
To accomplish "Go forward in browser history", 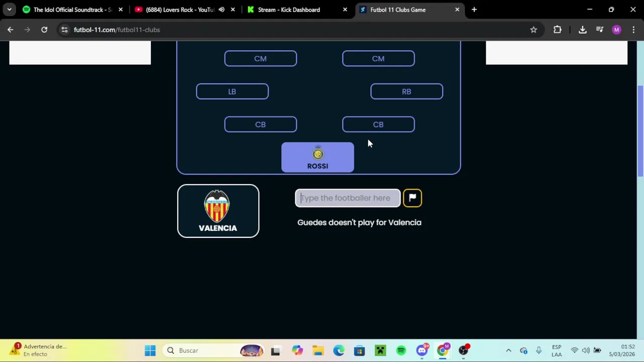I will point(27,30).
